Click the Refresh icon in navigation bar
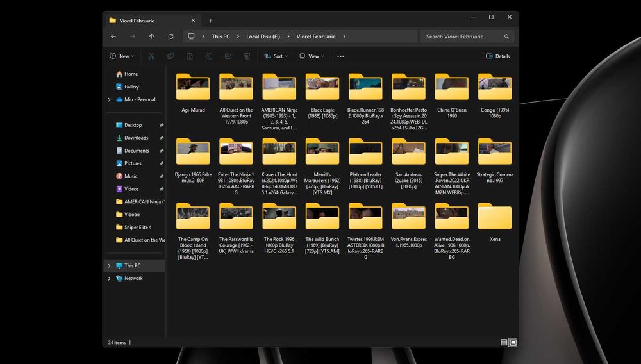The width and height of the screenshot is (641, 364). click(x=171, y=37)
